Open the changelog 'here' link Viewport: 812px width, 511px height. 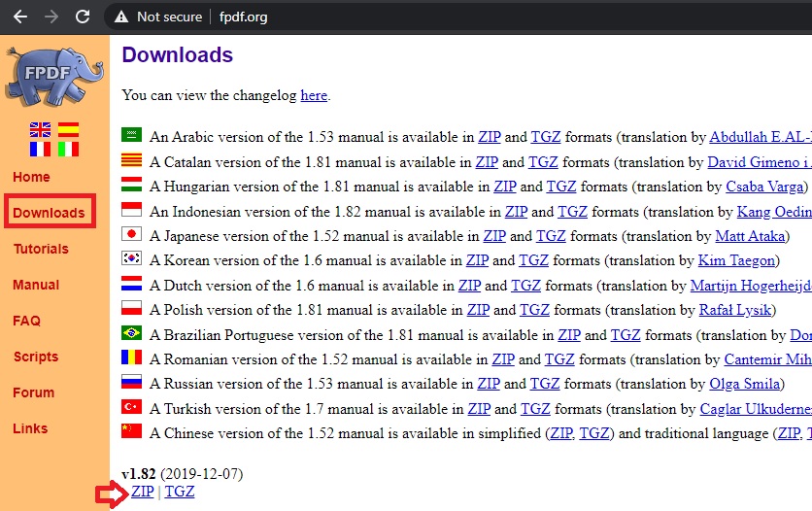point(314,95)
